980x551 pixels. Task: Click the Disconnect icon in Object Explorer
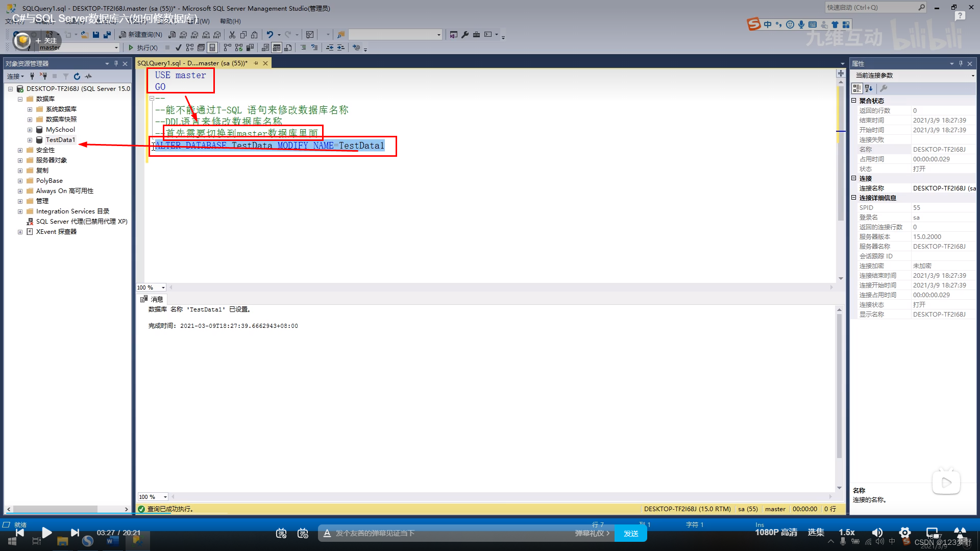tap(43, 76)
